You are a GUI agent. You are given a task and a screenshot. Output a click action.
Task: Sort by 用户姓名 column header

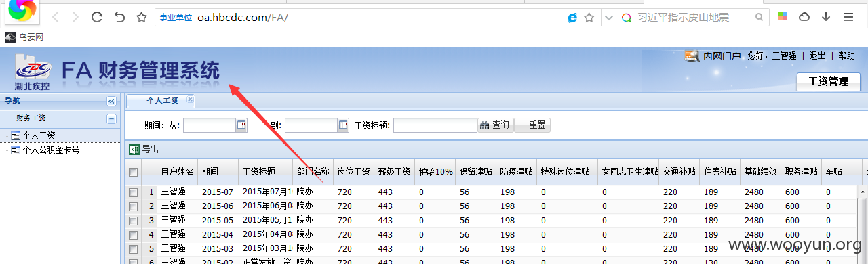[x=178, y=172]
